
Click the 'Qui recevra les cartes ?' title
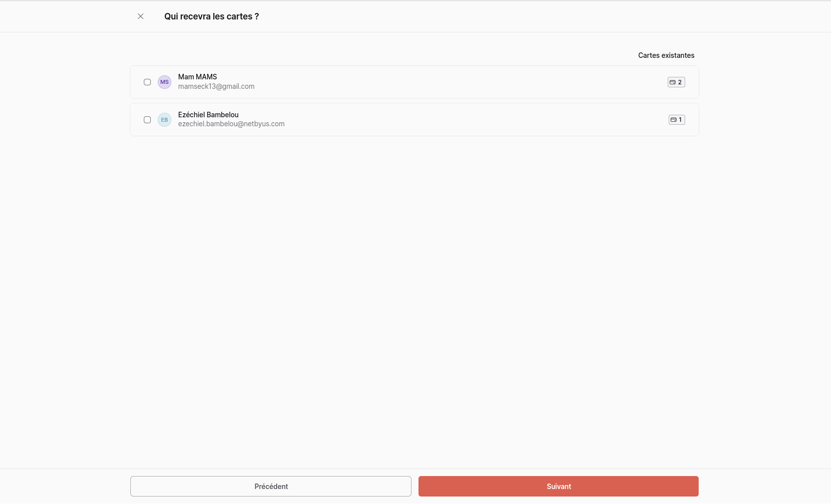point(212,16)
